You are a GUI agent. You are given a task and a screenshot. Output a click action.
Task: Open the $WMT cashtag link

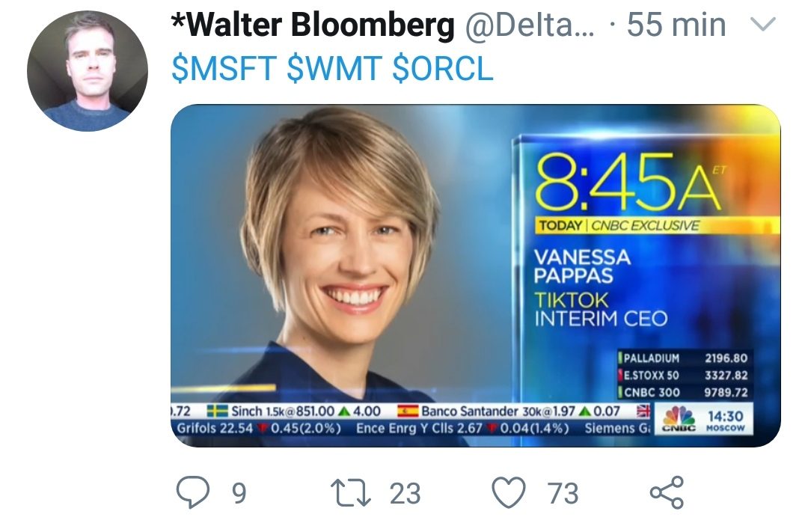pyautogui.click(x=335, y=69)
